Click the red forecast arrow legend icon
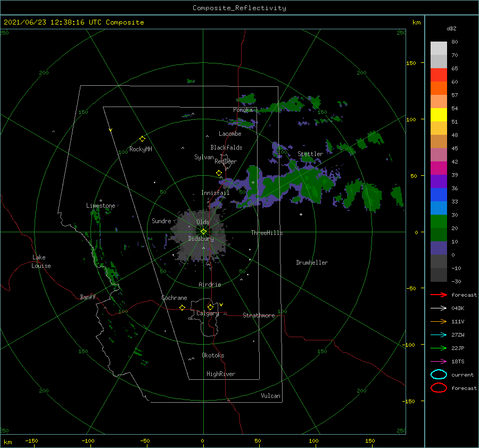Image resolution: width=479 pixels, height=448 pixels. (439, 295)
